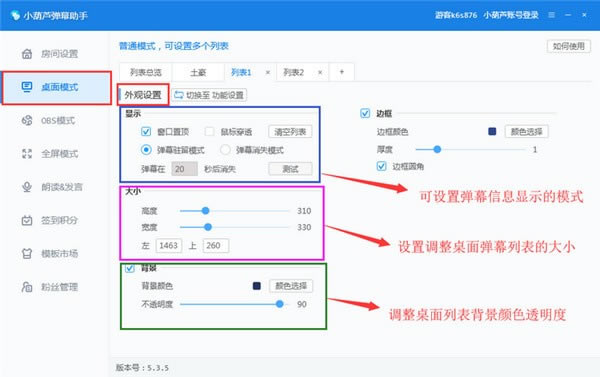
Task: Click the 不透明度 slider handle
Action: pos(280,304)
